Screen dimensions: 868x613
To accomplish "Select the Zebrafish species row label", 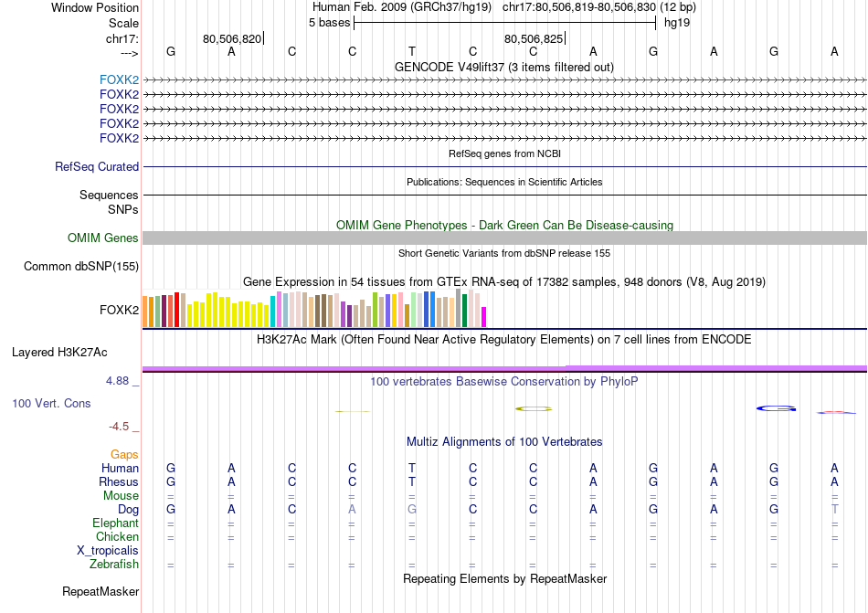I will click(114, 565).
